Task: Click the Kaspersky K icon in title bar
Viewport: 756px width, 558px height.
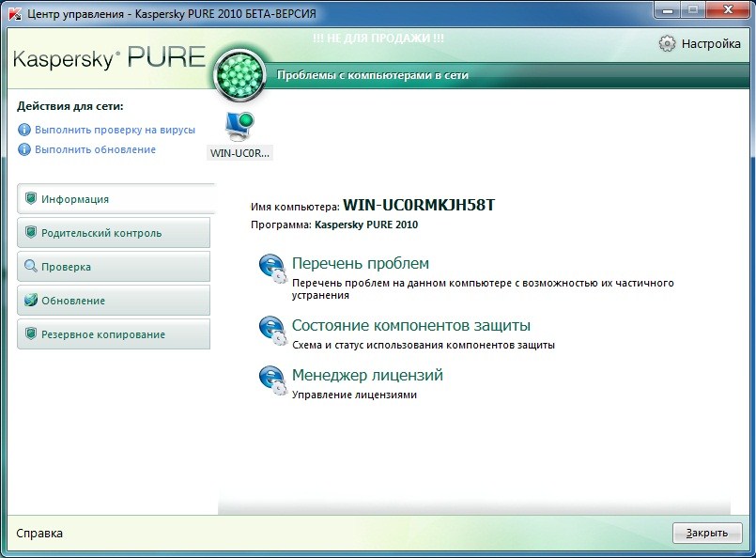Action: click(x=14, y=14)
